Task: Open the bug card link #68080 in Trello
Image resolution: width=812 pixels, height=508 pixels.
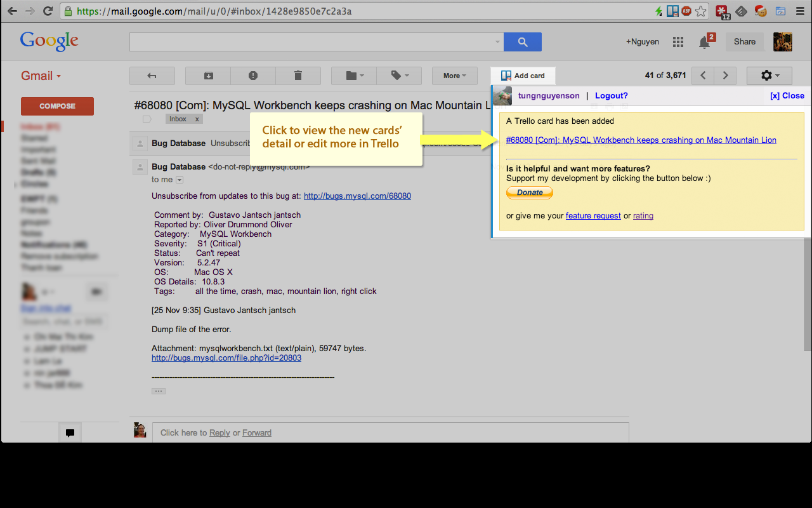Action: (639, 140)
